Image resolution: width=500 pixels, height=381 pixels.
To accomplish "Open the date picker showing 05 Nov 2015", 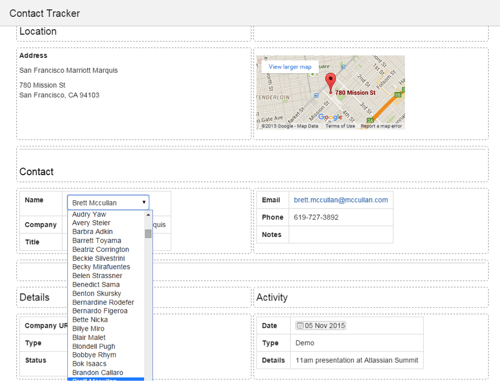I will (321, 325).
